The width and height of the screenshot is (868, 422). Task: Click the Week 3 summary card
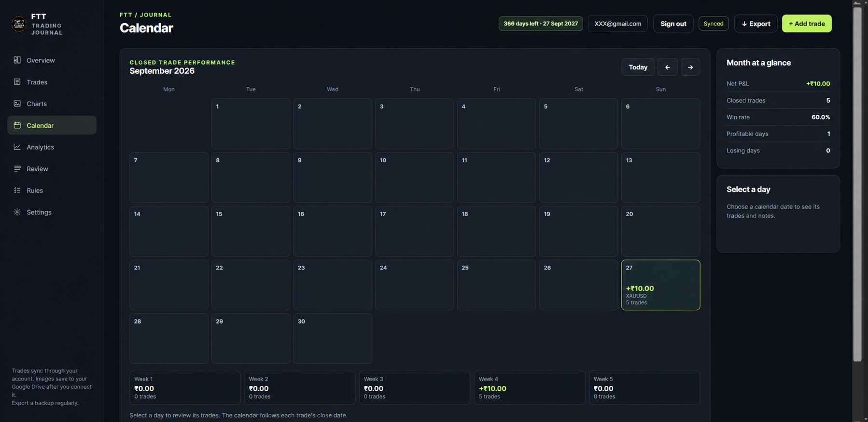[415, 388]
